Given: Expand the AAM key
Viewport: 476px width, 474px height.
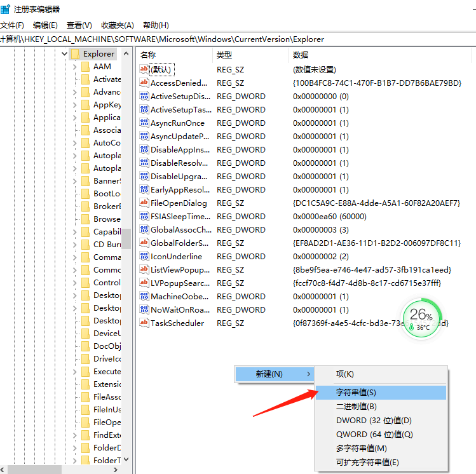Looking at the screenshot, I should [75, 67].
